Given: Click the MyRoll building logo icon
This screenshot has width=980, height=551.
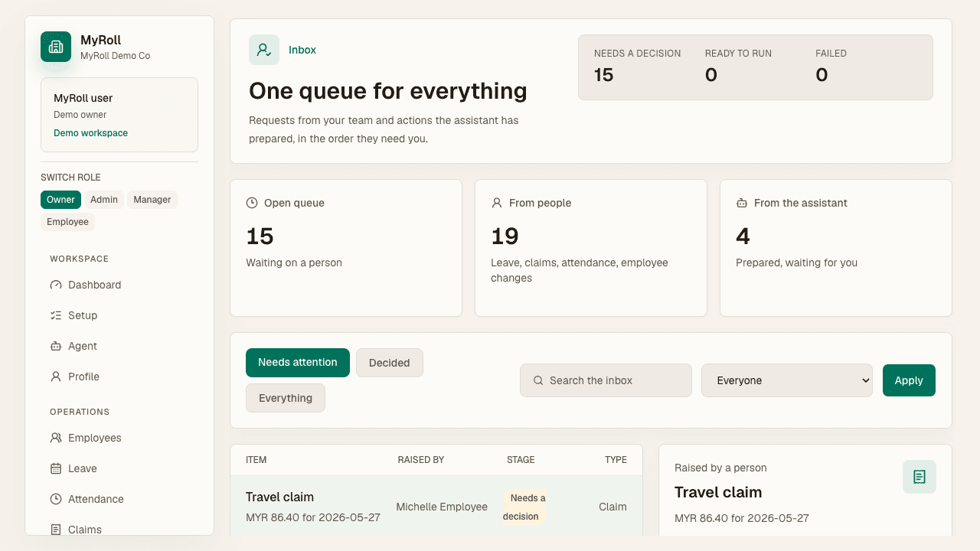Looking at the screenshot, I should [x=56, y=47].
